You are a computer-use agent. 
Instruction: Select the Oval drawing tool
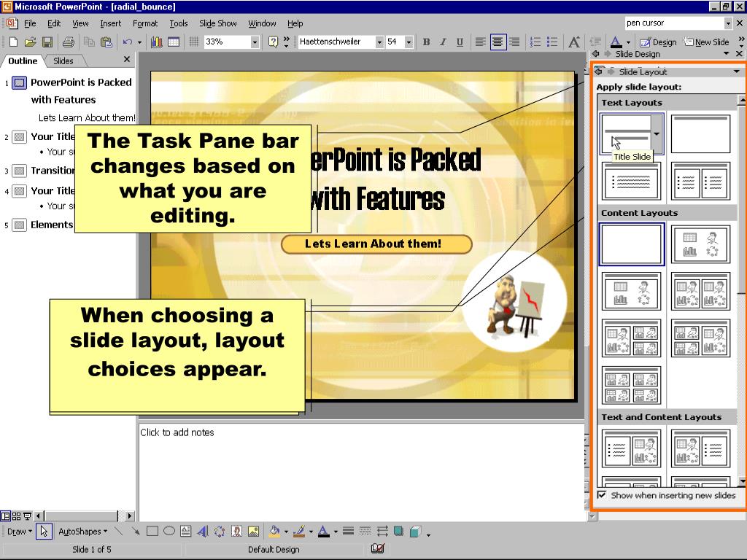(x=169, y=531)
